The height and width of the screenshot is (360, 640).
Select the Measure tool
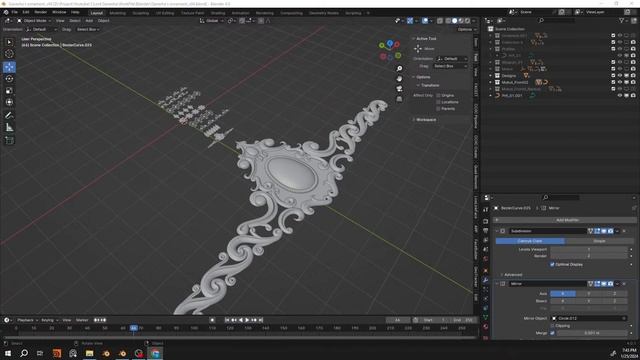[x=9, y=127]
